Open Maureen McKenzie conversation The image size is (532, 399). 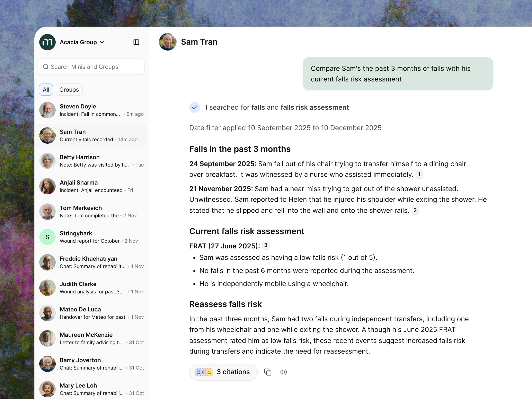click(91, 338)
